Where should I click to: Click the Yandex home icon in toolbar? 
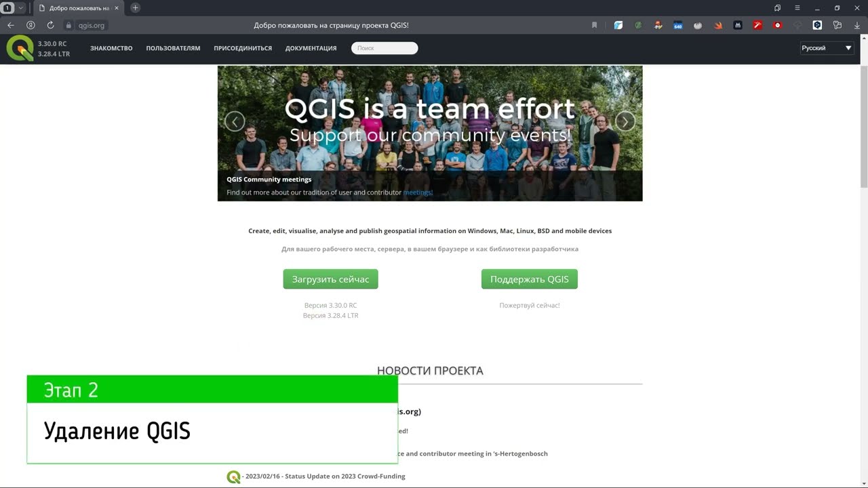coord(30,25)
